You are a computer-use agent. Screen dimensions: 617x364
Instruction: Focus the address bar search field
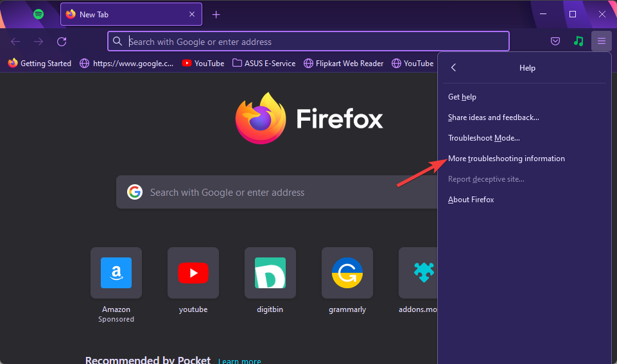[308, 41]
